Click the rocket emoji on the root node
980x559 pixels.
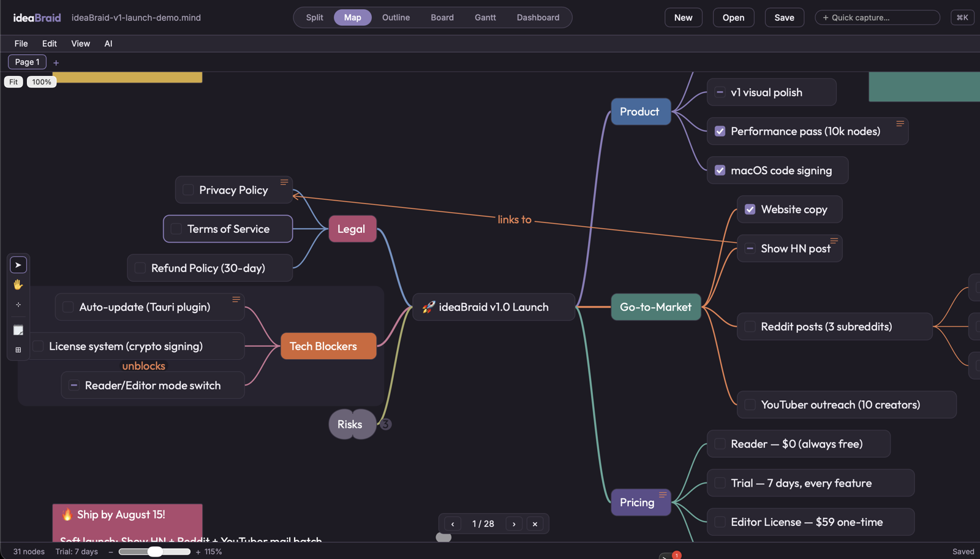[429, 307]
